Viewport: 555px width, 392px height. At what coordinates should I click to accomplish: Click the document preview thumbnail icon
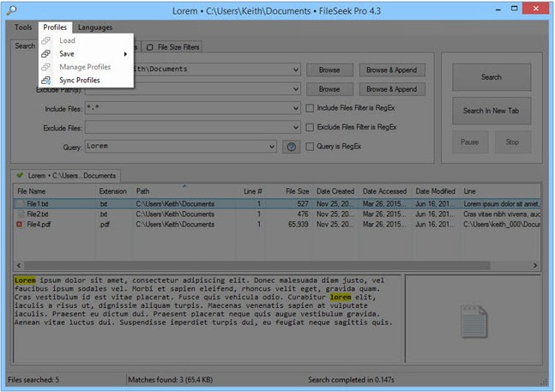click(474, 322)
